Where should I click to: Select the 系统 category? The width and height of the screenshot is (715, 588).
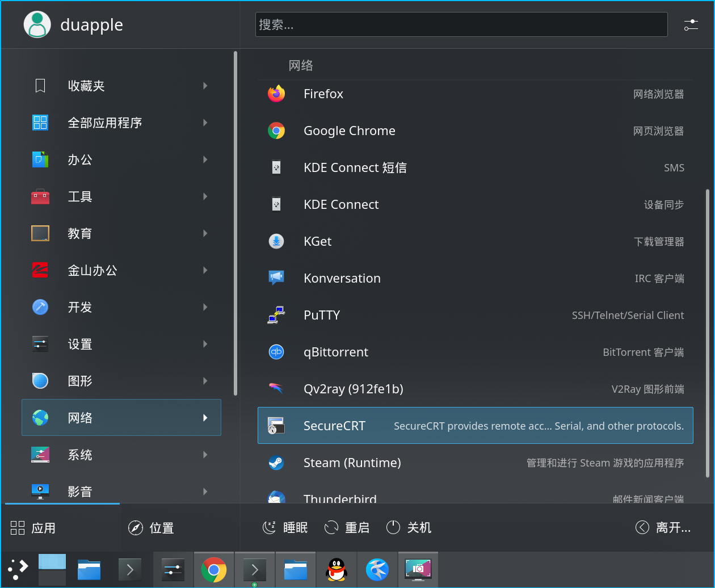point(121,455)
